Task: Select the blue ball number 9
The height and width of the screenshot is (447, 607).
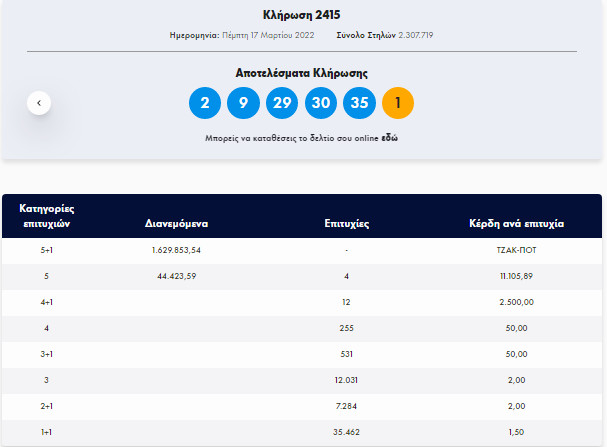Action: click(x=243, y=103)
